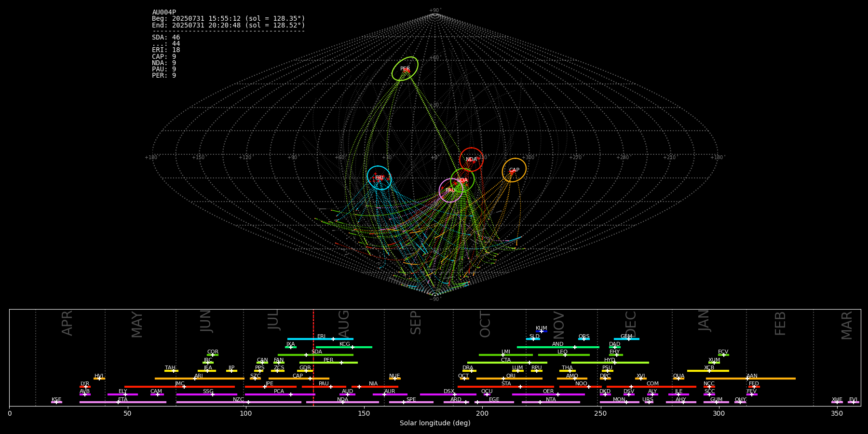Select the TAH shower bar
Viewport: 868px width, 434px height.
(x=171, y=371)
